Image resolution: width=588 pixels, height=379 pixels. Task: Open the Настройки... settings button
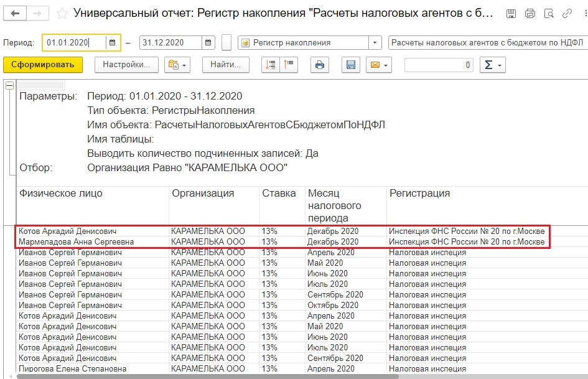(126, 65)
